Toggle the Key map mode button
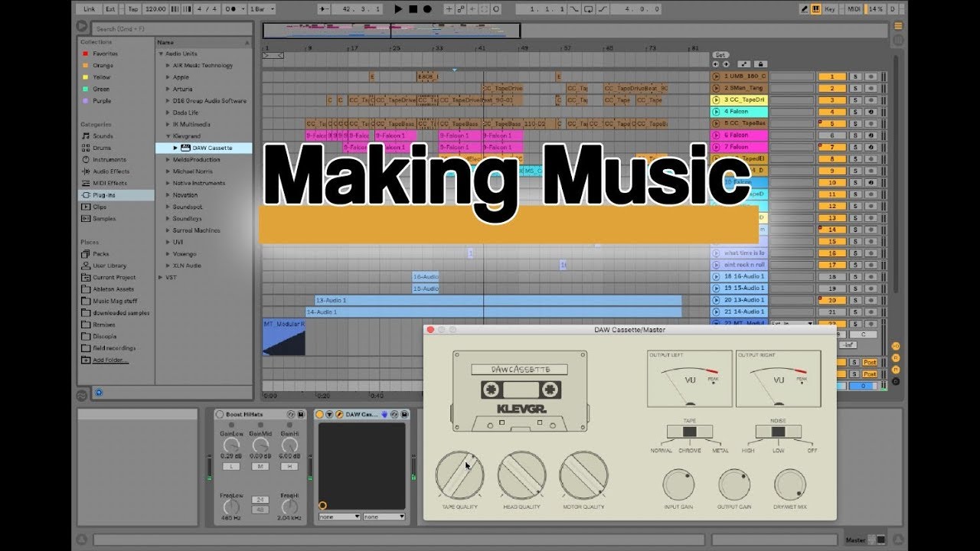This screenshot has height=551, width=980. coord(830,9)
